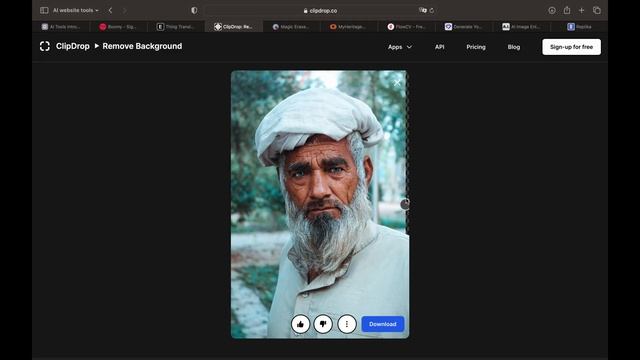Click the Remove Background breadcrumb
Image resolution: width=640 pixels, height=360 pixels.
(142, 46)
